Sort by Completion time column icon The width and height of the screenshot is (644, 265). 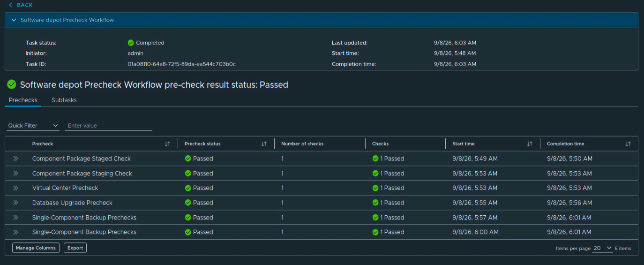(x=628, y=144)
